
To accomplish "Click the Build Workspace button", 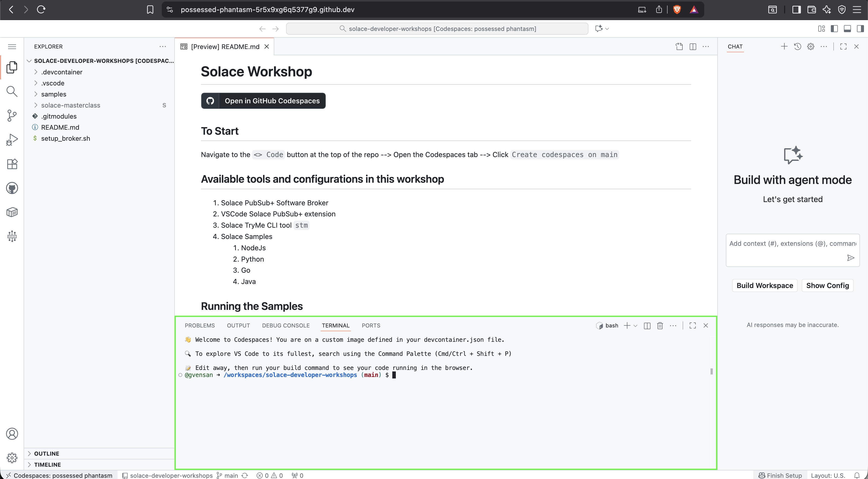I will (x=765, y=285).
